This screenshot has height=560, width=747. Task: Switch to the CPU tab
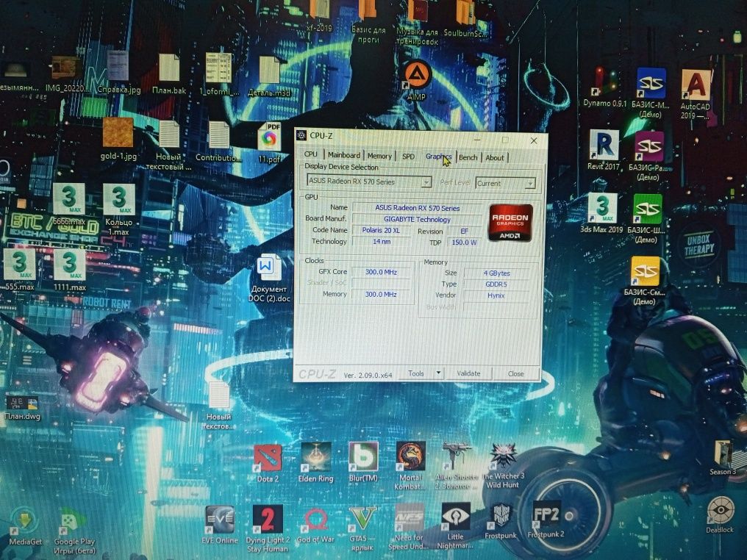click(x=310, y=154)
